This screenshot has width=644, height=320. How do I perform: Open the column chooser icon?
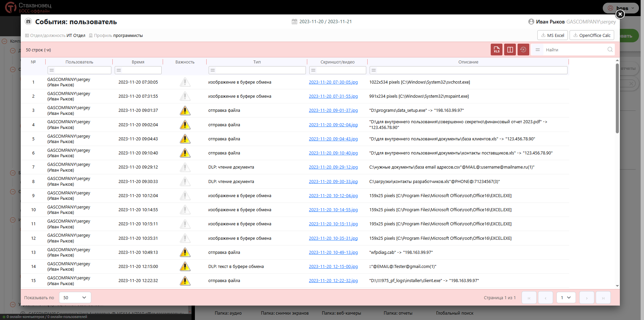(510, 50)
